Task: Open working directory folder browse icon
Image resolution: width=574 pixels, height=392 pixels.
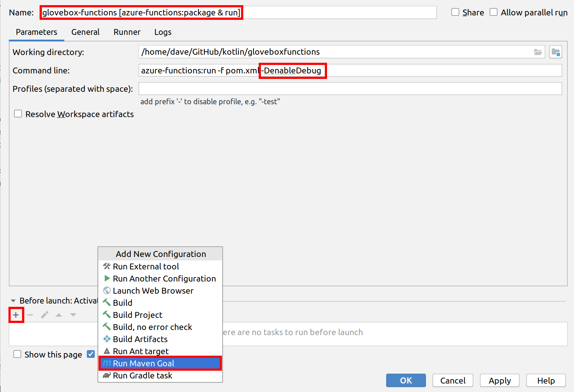Action: point(538,52)
